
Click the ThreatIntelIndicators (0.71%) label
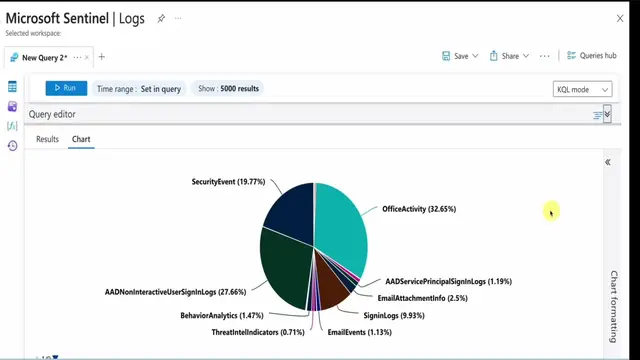click(x=258, y=332)
